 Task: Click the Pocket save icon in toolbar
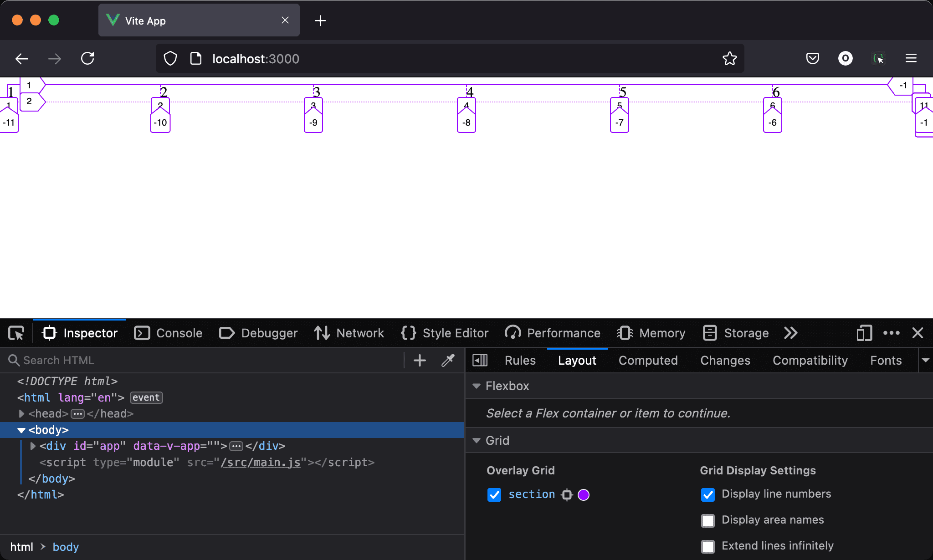pos(812,59)
